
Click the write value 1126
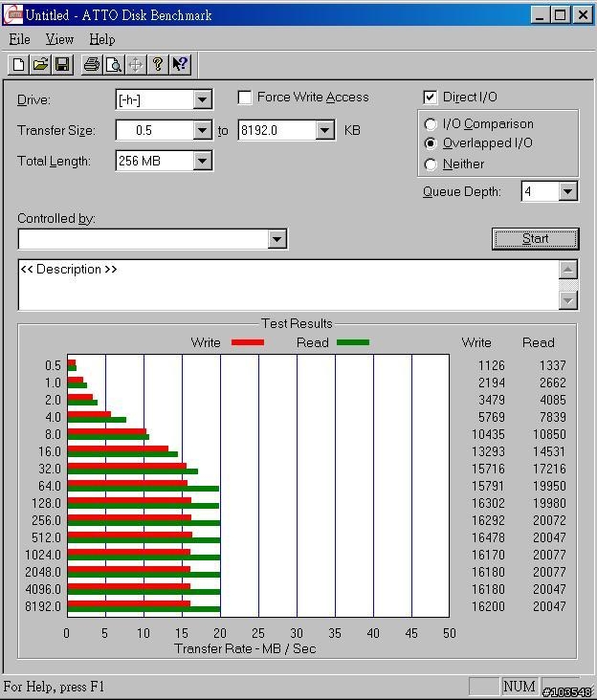click(x=491, y=365)
